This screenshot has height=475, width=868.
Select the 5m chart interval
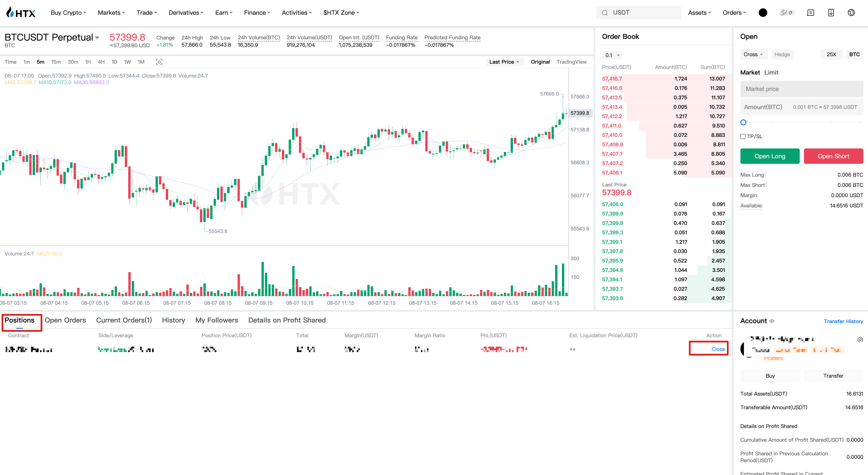[41, 62]
